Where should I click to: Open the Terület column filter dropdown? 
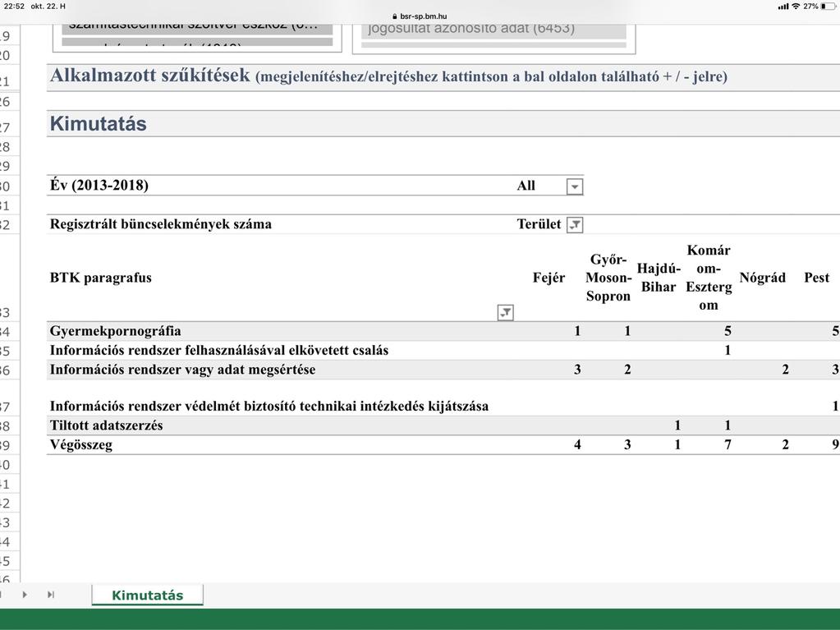click(x=574, y=225)
